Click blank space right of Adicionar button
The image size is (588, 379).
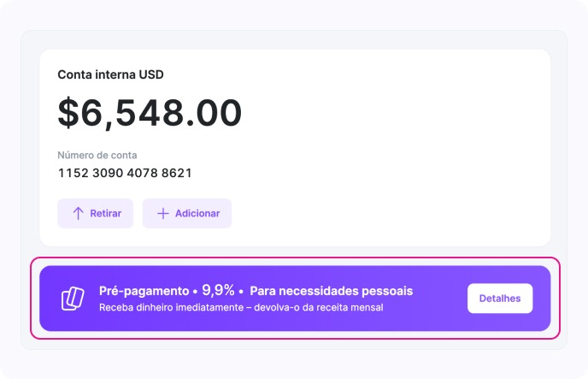pos(385,214)
